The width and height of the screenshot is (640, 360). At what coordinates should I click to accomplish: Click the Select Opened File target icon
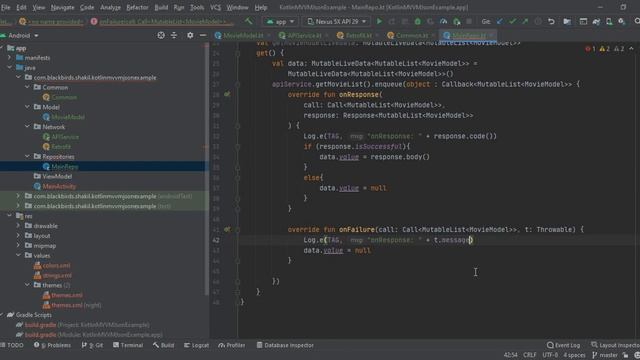click(161, 36)
